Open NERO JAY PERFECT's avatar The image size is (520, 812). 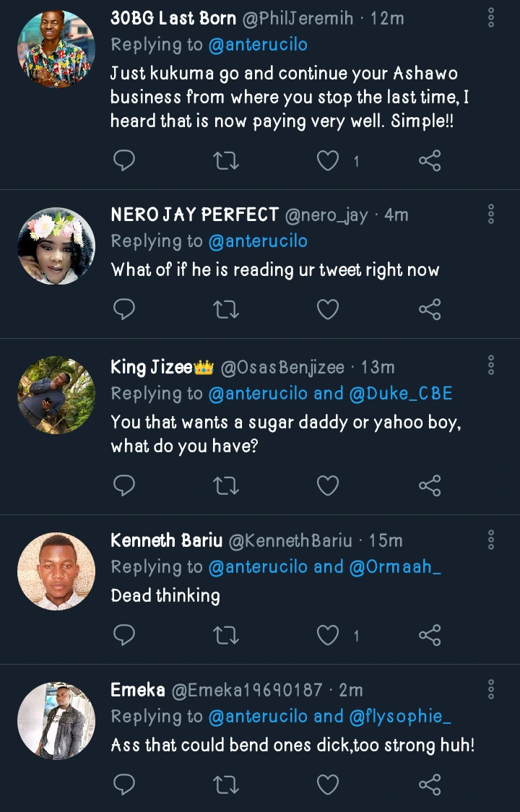pos(56,246)
